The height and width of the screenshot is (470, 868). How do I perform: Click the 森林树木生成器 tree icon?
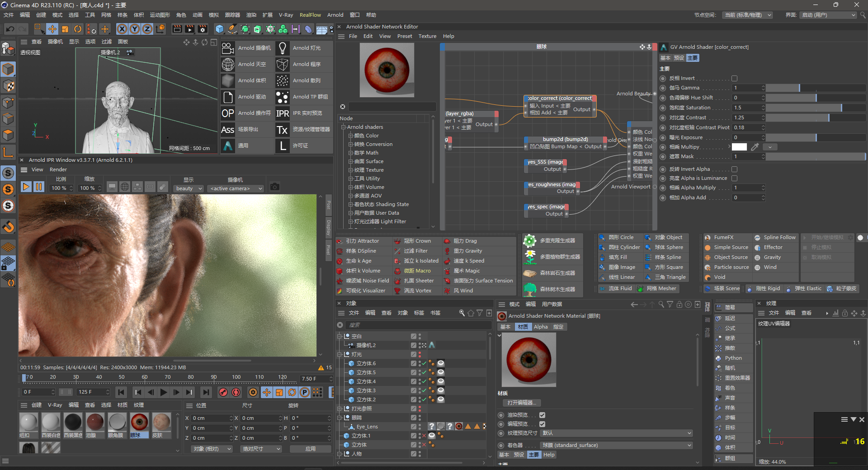coord(529,289)
